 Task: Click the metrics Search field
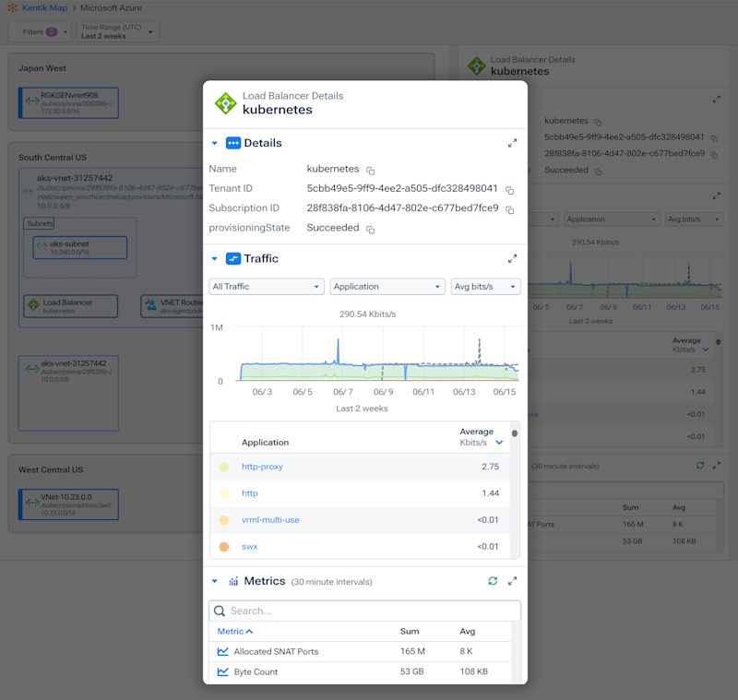(x=364, y=611)
